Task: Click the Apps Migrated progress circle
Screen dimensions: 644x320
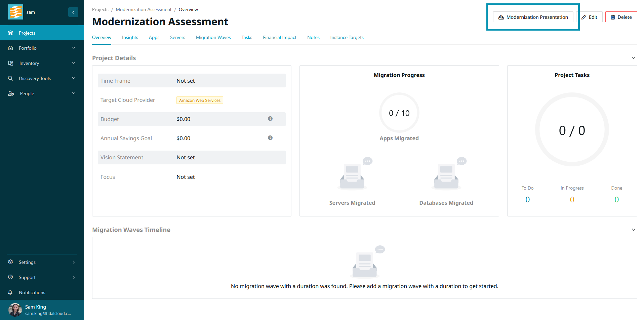Action: (399, 113)
